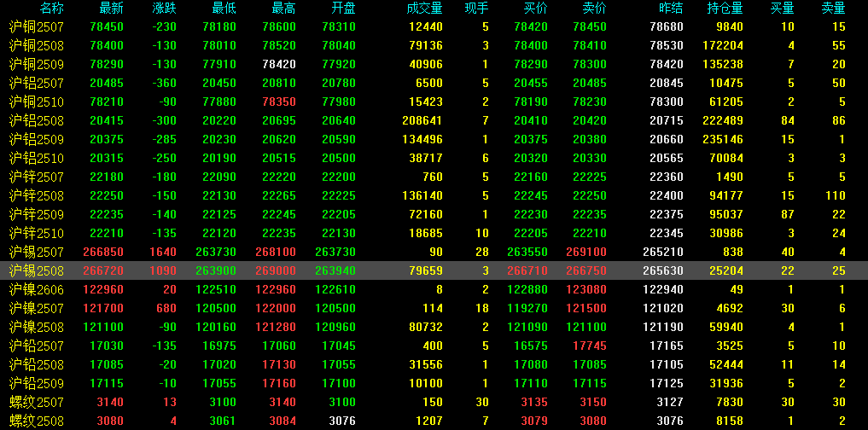
Task: Click volume 208641 in 沪铝2508 row
Action: pos(424,120)
